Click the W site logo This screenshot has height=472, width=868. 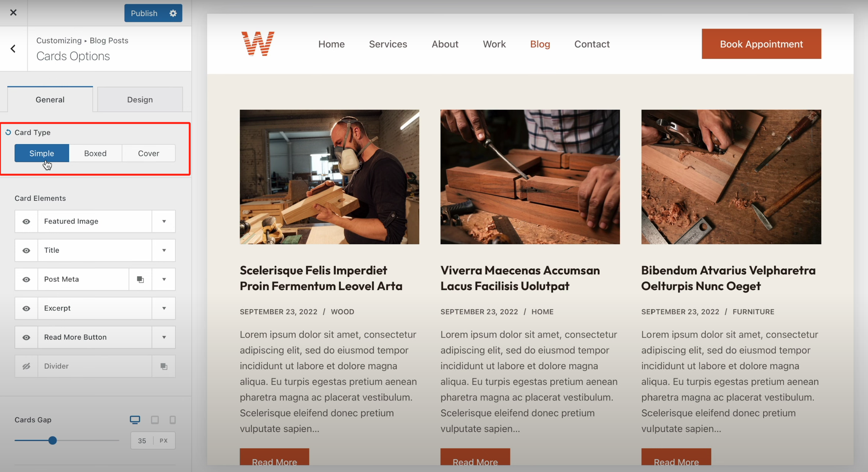[258, 44]
